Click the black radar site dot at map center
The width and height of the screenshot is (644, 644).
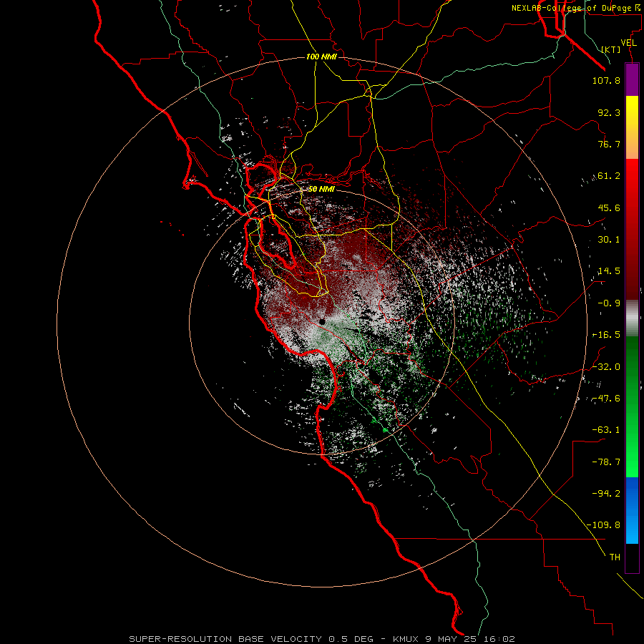coord(323,321)
